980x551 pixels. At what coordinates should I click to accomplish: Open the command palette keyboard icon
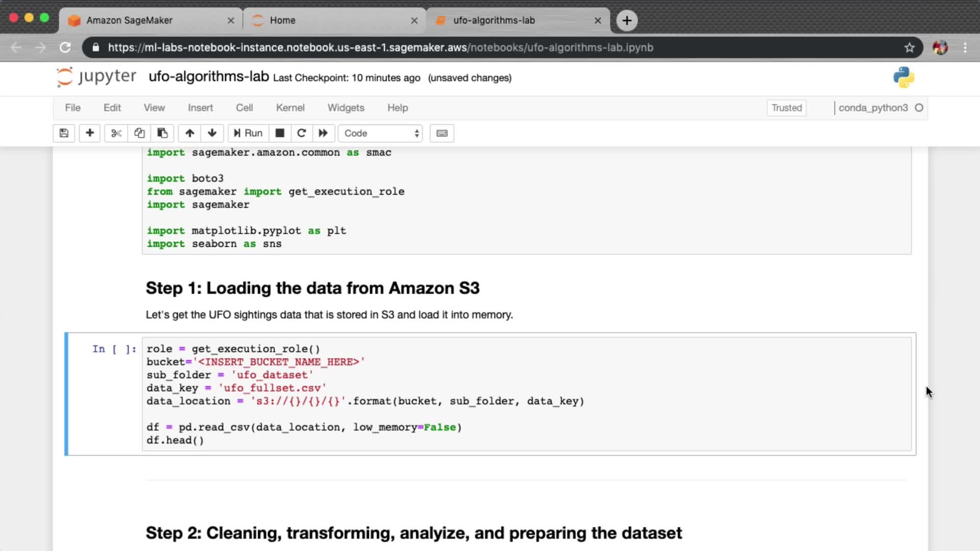tap(442, 133)
